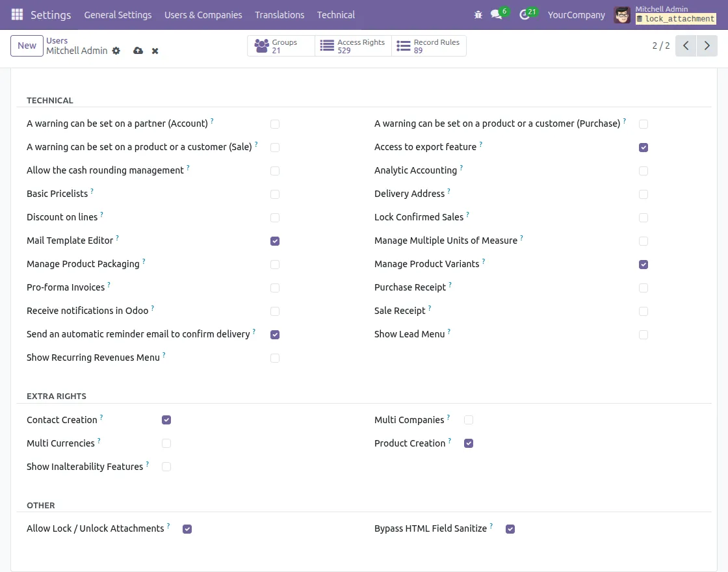Enable warning on product or customer (Sale)

[x=275, y=147]
